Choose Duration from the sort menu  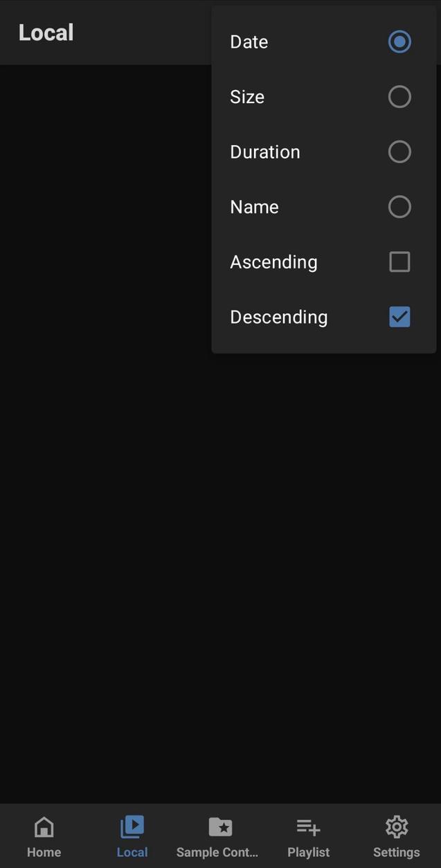coord(264,151)
